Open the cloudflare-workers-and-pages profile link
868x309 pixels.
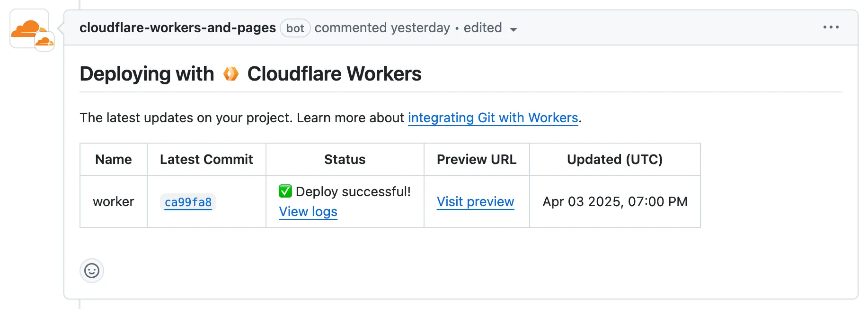click(177, 28)
